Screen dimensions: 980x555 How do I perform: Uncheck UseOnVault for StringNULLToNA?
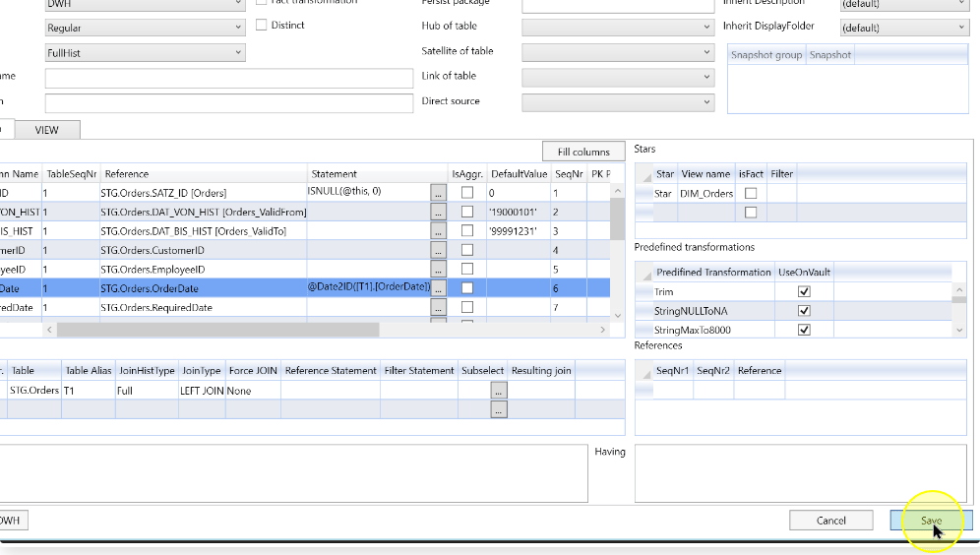804,311
